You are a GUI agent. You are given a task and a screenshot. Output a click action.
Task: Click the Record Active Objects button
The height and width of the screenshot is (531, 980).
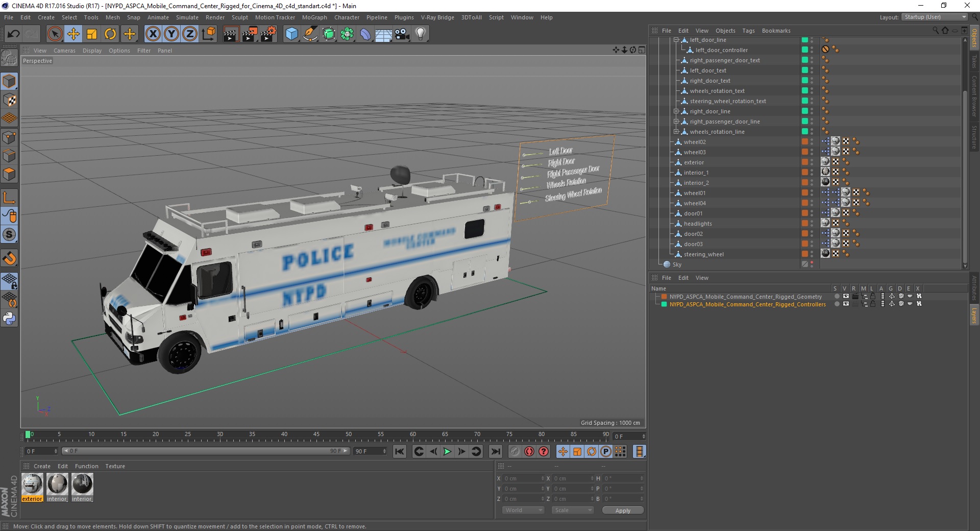514,451
